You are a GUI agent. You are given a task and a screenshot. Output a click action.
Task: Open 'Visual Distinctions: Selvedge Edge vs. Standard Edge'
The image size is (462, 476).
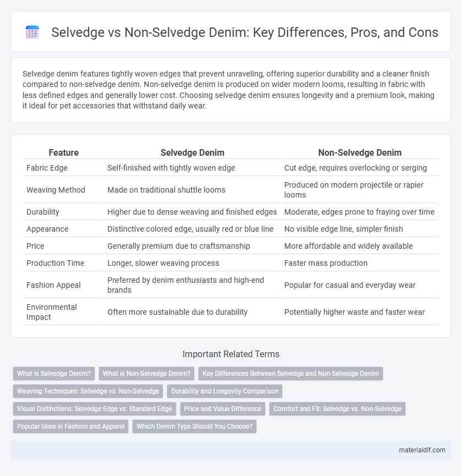pos(95,409)
